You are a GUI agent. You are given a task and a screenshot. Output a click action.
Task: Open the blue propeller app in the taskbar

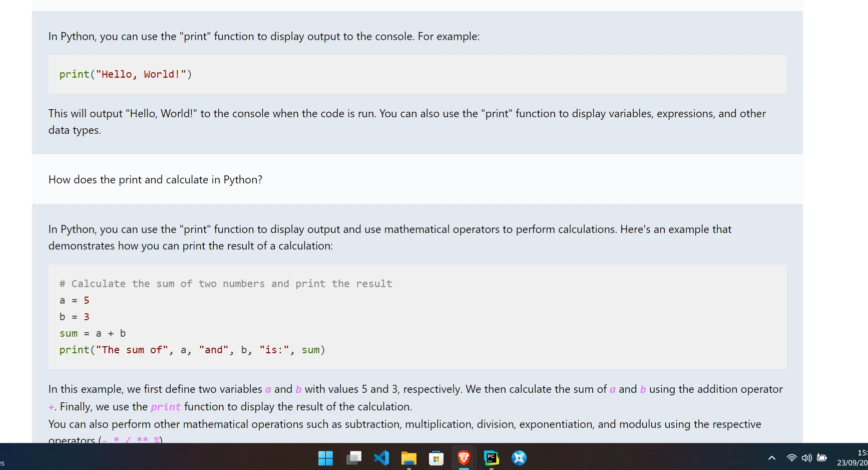coord(519,458)
